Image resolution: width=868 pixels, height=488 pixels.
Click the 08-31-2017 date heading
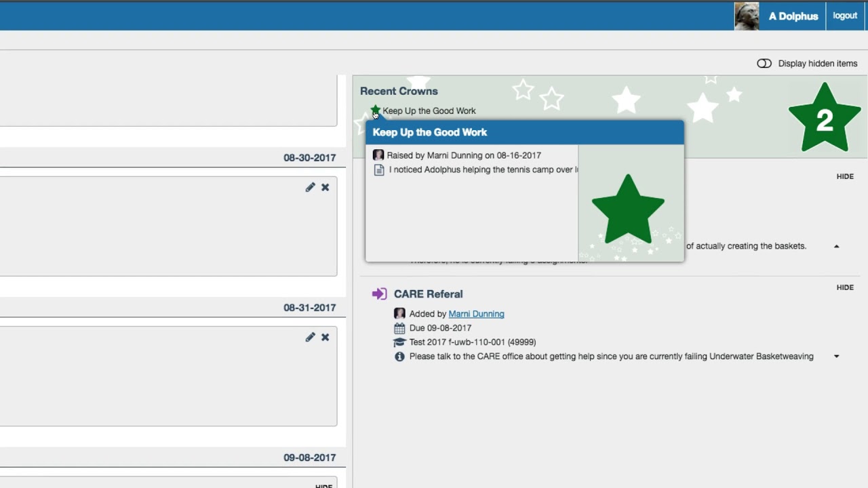pyautogui.click(x=309, y=307)
